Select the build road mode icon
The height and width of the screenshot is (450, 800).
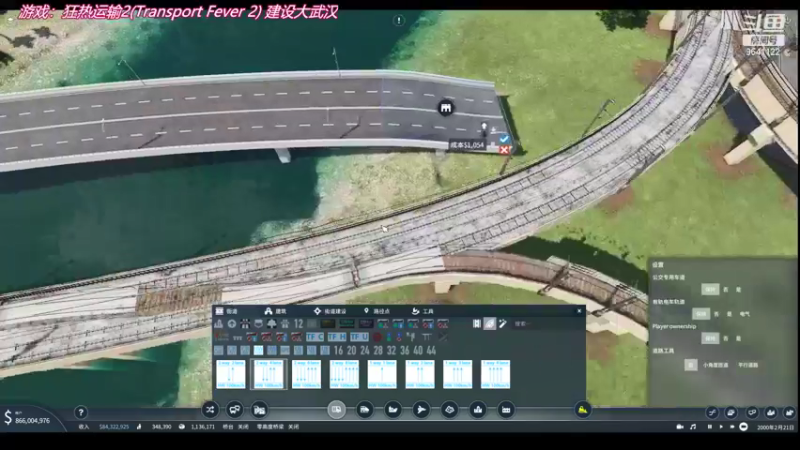click(477, 323)
